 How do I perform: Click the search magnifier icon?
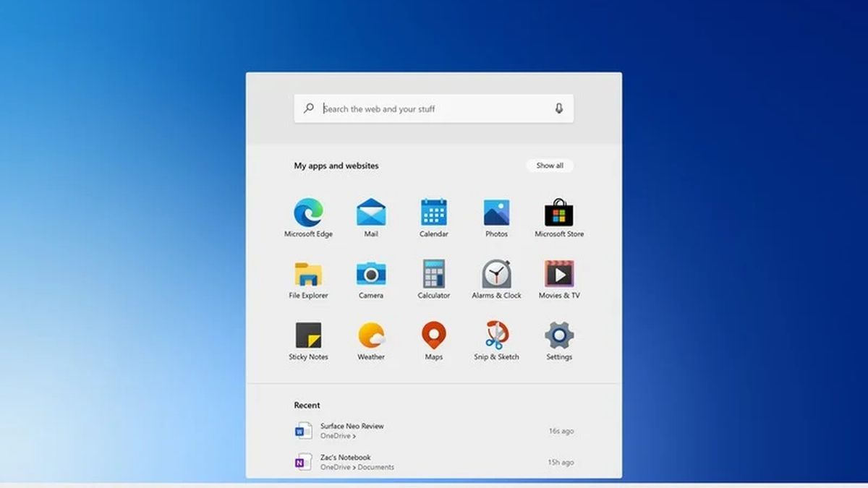pyautogui.click(x=309, y=108)
